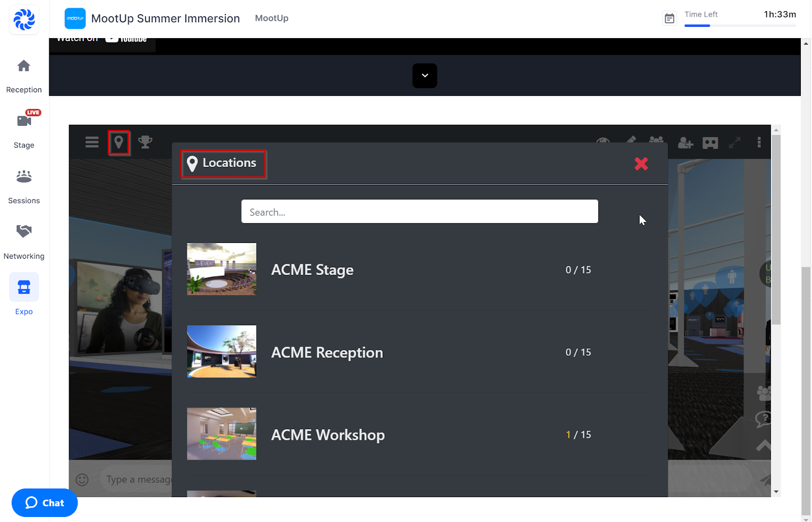
Task: Open the event calendar icon
Action: coord(669,19)
